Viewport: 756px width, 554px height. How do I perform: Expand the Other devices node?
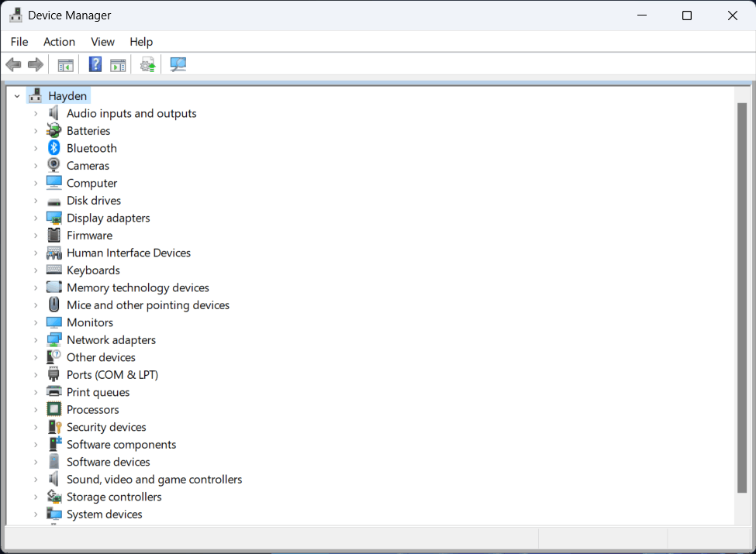point(36,357)
